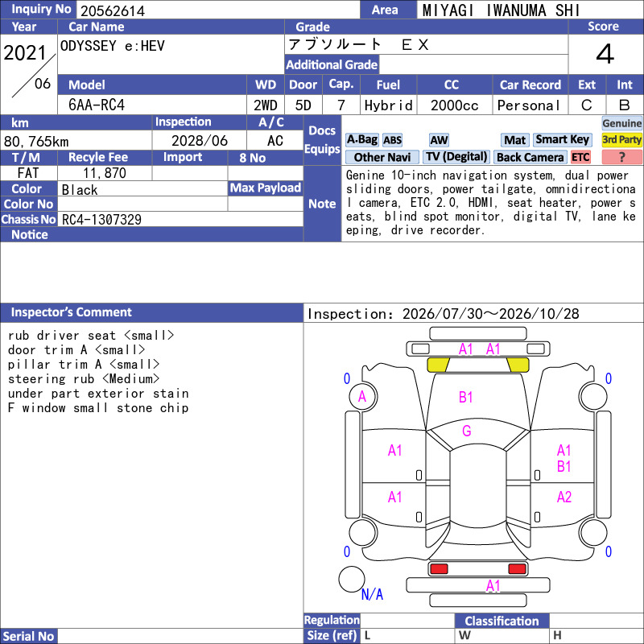The width and height of the screenshot is (644, 644).
Task: Click the right yellow headlight on diagram
Action: click(x=518, y=365)
